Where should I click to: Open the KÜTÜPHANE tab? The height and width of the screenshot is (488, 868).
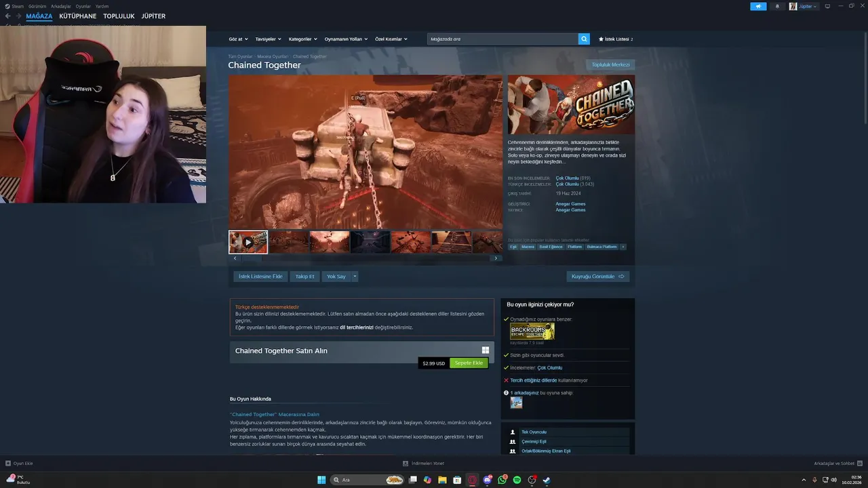(x=78, y=16)
